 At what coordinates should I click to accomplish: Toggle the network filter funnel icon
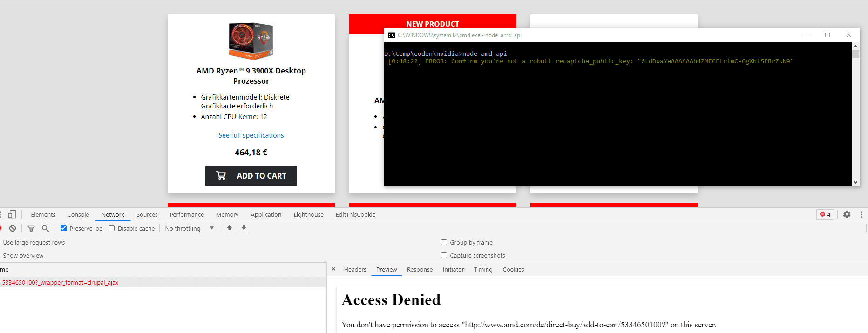coord(31,228)
